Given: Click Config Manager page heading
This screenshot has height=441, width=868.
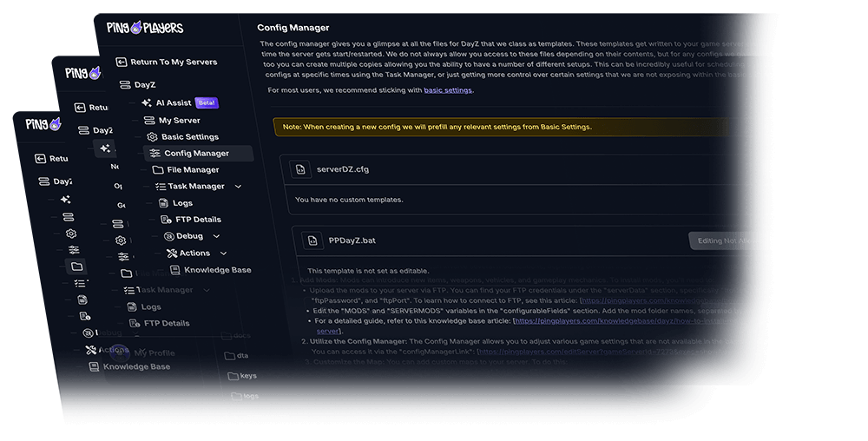Looking at the screenshot, I should 293,28.
